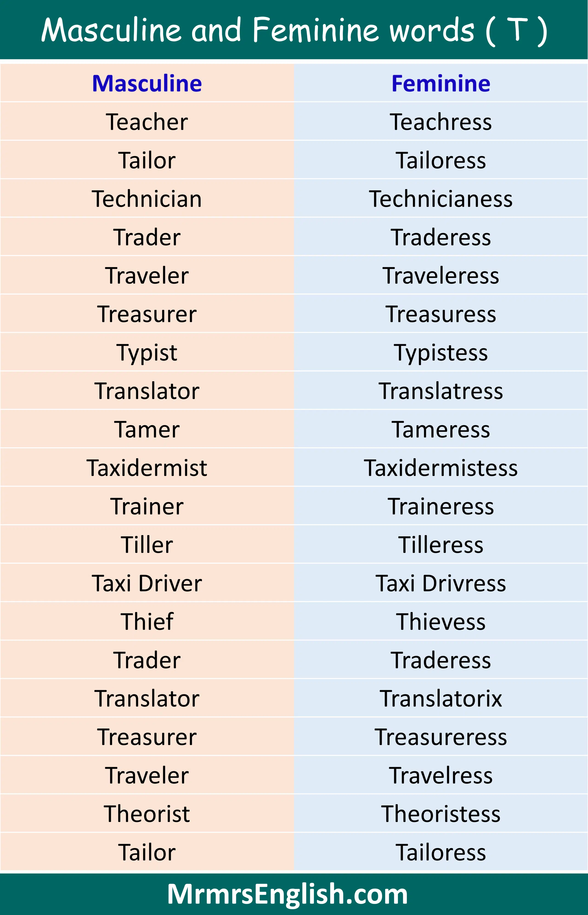Image resolution: width=588 pixels, height=915 pixels.
Task: Click the MrmrsEnglish.com website link
Action: (287, 894)
